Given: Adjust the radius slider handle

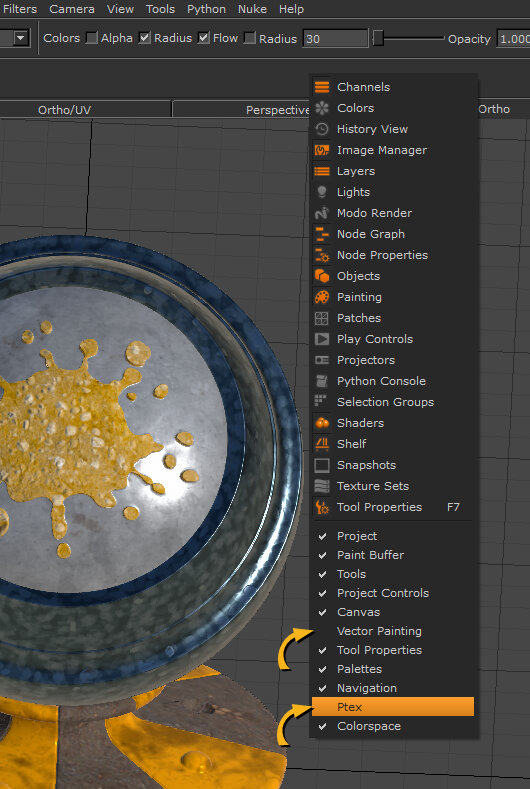Looking at the screenshot, I should pos(378,38).
